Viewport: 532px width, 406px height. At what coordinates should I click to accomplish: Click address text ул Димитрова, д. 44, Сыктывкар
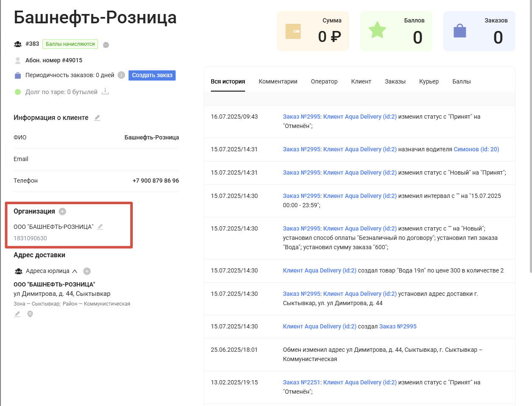(x=62, y=294)
